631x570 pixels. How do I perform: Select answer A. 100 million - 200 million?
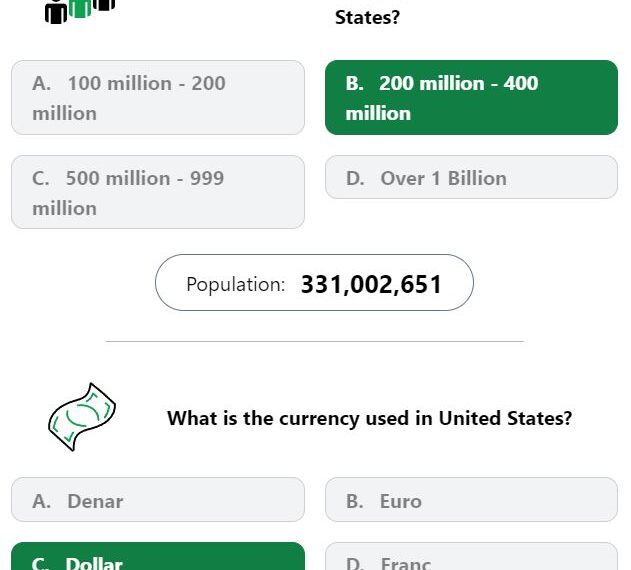pos(158,97)
